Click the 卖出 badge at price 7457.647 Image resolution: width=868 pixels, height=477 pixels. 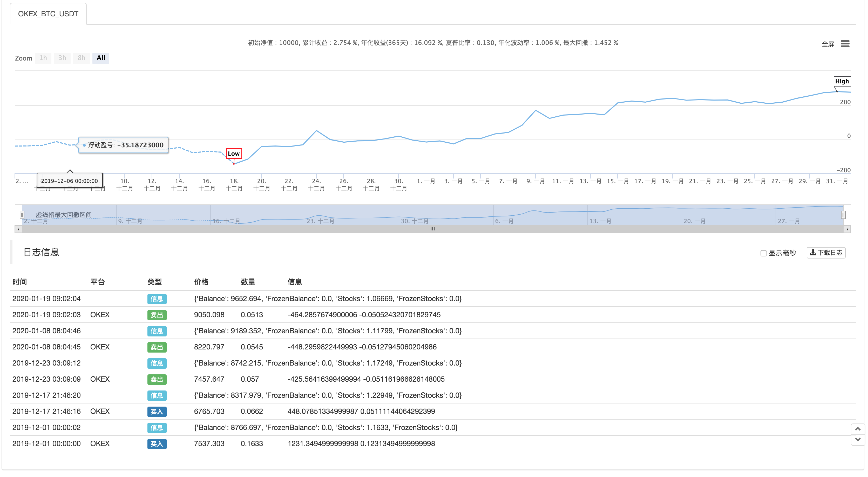[x=157, y=379]
